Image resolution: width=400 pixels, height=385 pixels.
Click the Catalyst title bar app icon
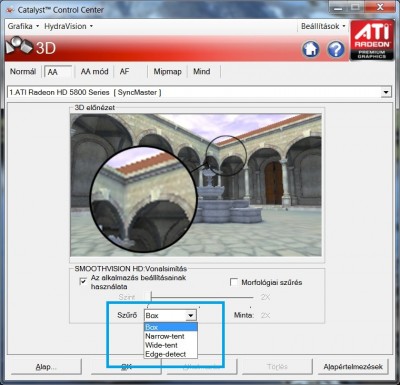click(10, 10)
